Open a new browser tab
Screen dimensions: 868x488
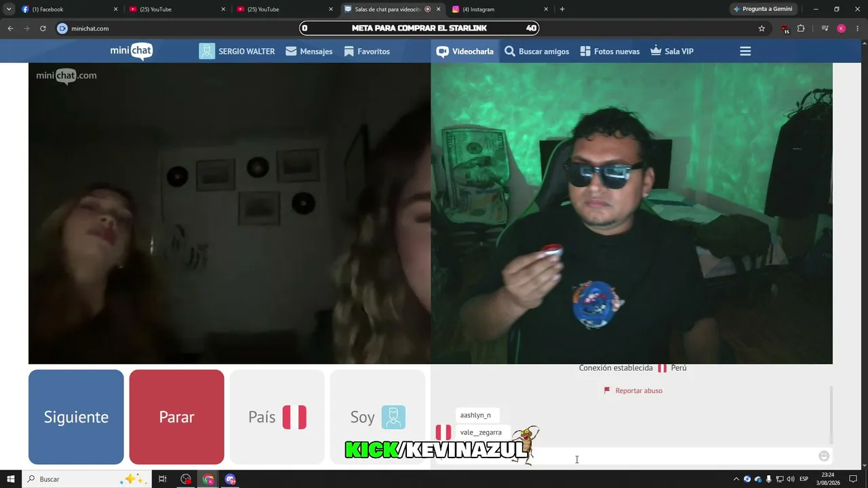[x=562, y=9]
